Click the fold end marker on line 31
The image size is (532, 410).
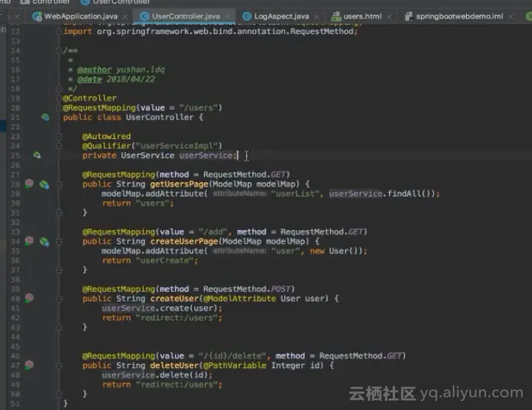[58, 213]
